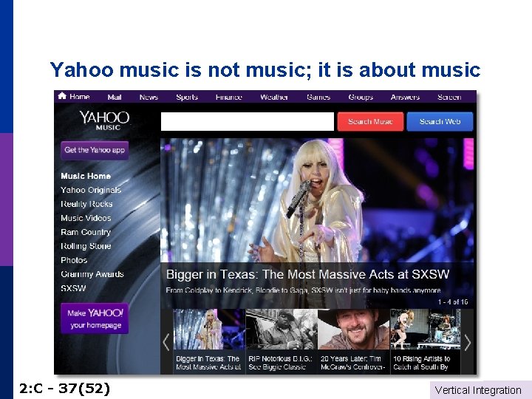Open Answers in navigation bar

pyautogui.click(x=405, y=98)
